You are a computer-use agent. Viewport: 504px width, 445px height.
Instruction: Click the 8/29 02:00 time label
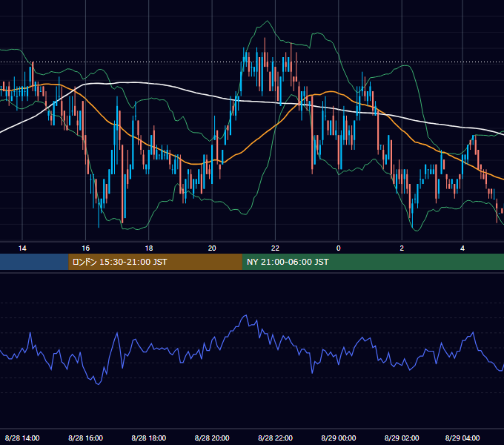[402, 438]
